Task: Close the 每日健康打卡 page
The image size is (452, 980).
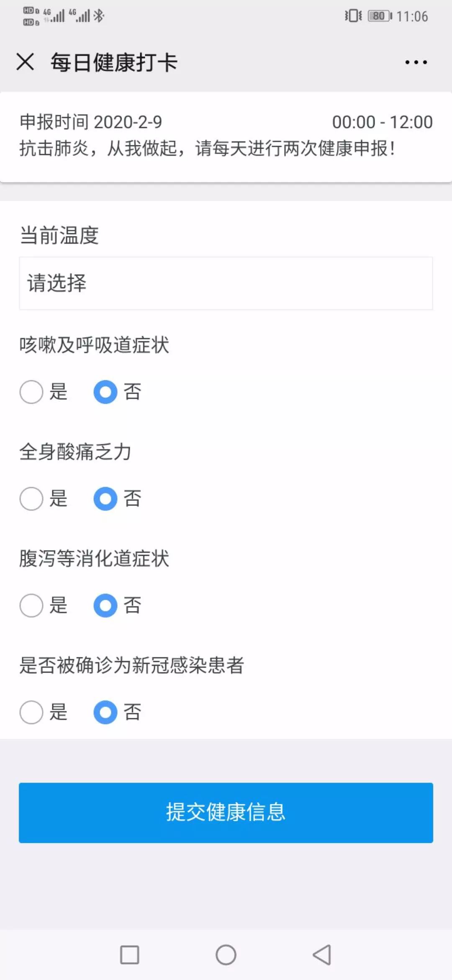Action: coord(25,62)
